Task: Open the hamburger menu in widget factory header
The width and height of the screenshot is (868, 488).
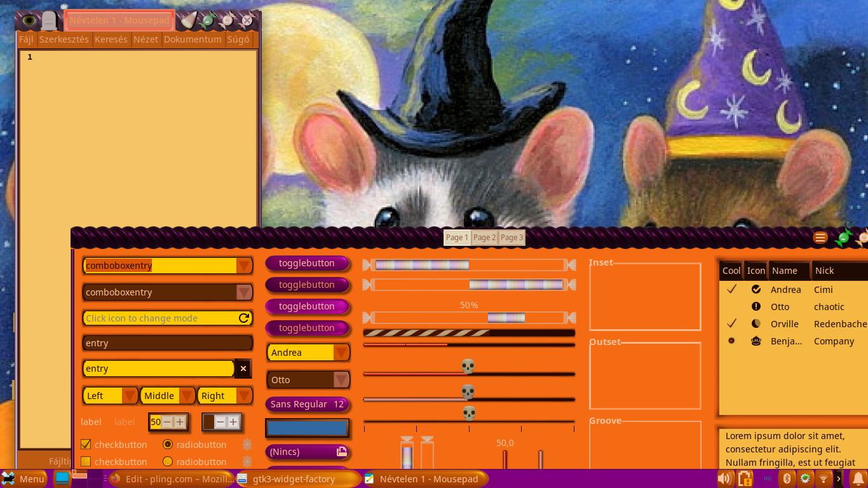Action: [820, 238]
